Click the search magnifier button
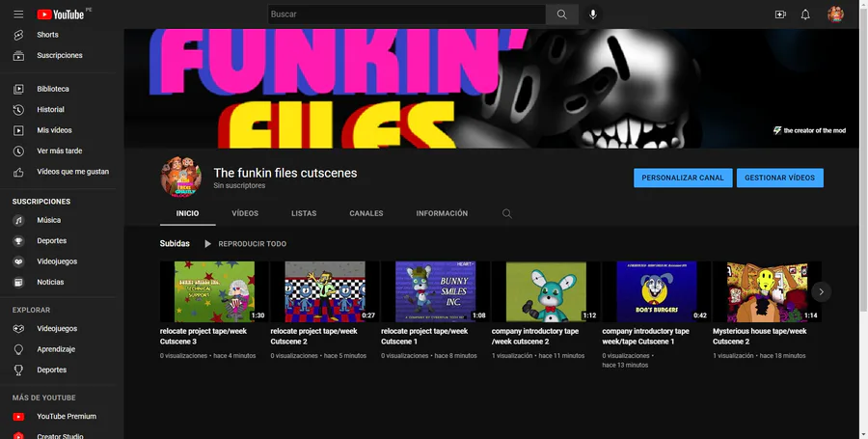Viewport: 868px width, 439px height. pyautogui.click(x=562, y=14)
